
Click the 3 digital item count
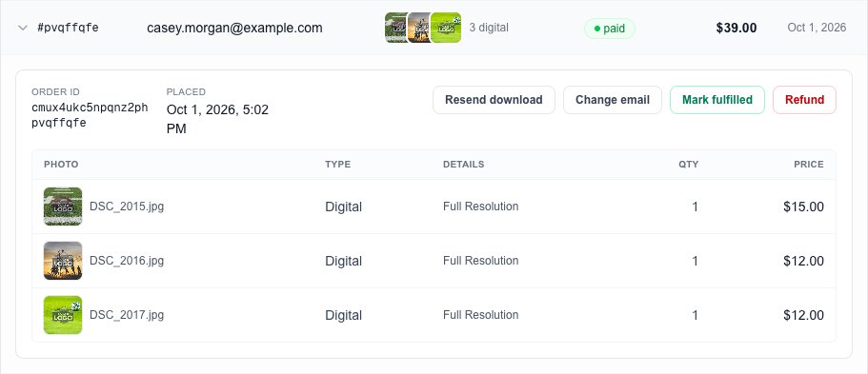pyautogui.click(x=489, y=28)
